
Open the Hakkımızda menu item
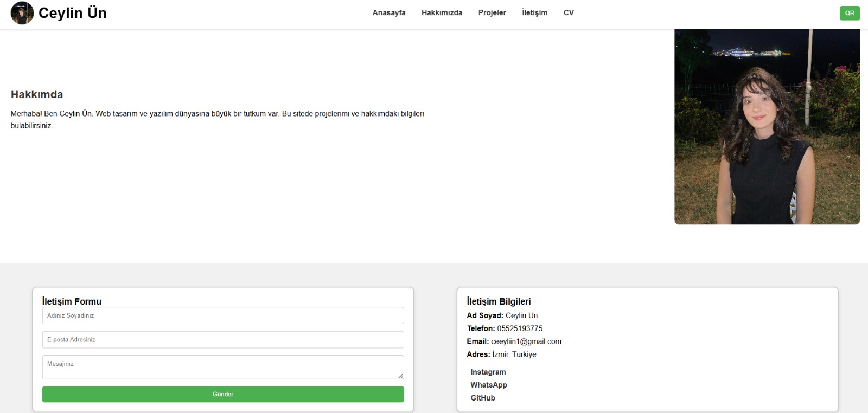coord(442,13)
